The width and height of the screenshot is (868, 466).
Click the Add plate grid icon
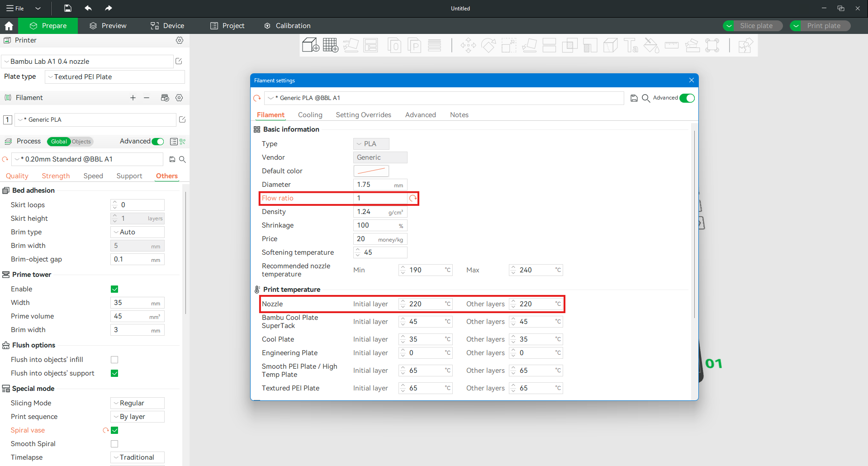pyautogui.click(x=330, y=45)
